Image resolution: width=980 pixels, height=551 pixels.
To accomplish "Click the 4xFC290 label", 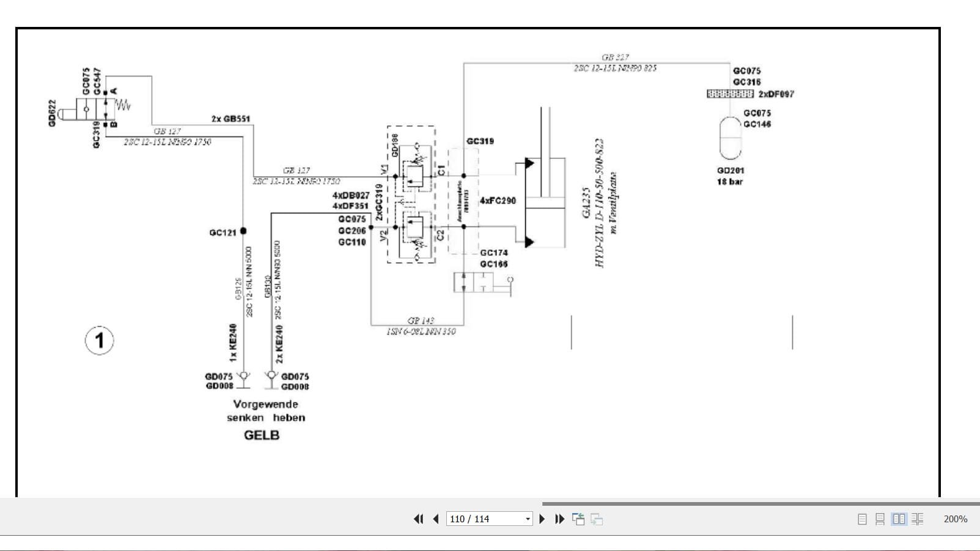I will (498, 201).
